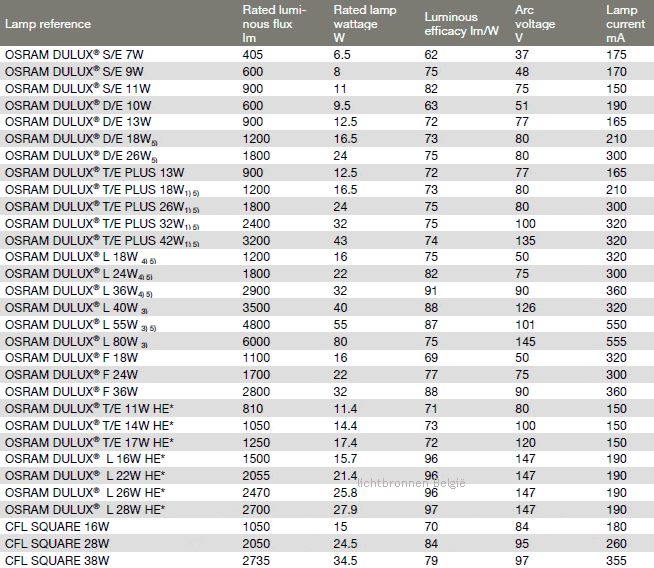Screen dimensions: 654x568
Task: Select the 'CFL SQUARE 28W' row name
Action: [57, 544]
